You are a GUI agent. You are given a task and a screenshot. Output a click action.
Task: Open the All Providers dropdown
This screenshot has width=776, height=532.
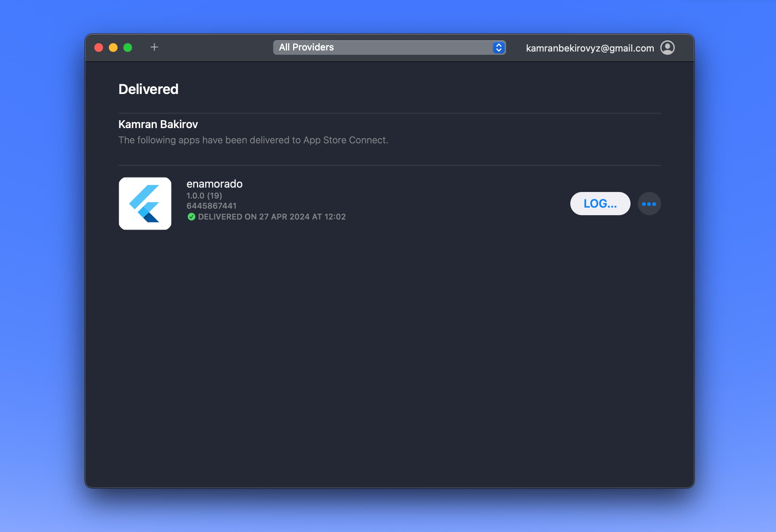pos(389,48)
